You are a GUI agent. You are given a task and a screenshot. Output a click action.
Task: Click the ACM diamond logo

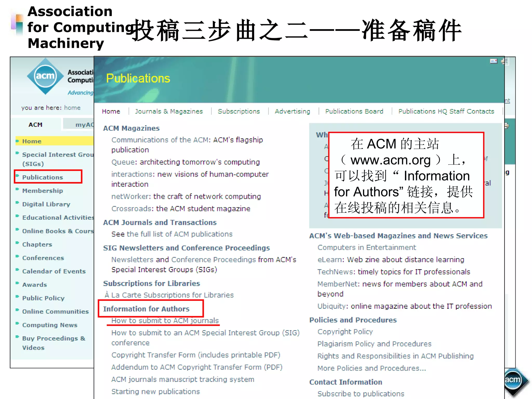(x=45, y=76)
